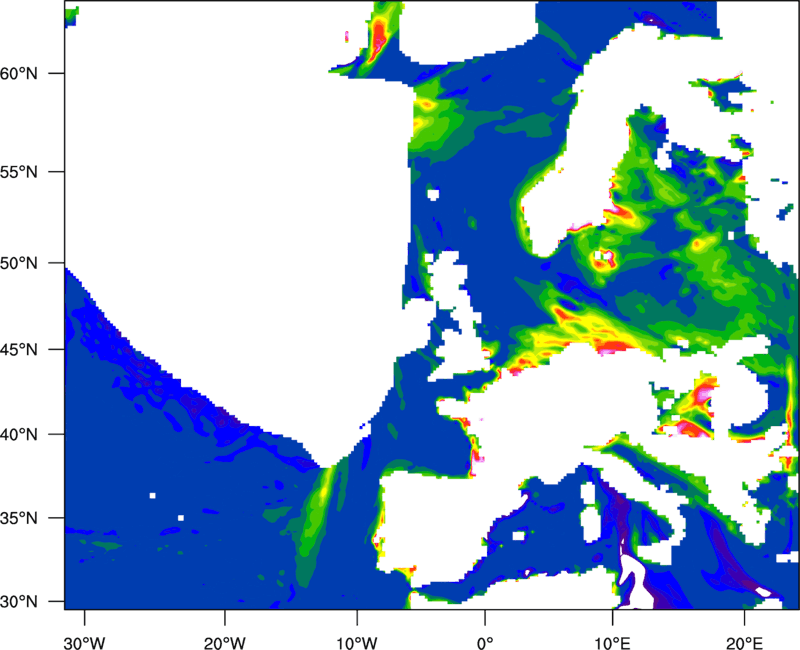This screenshot has height=650, width=800.
Task: Click the 45°N latitude label
Action: tap(19, 349)
